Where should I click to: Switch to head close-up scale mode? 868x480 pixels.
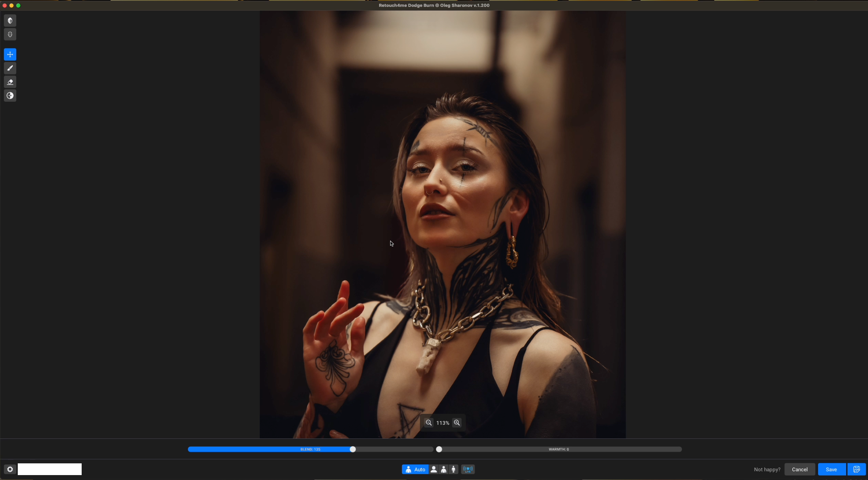pos(434,469)
